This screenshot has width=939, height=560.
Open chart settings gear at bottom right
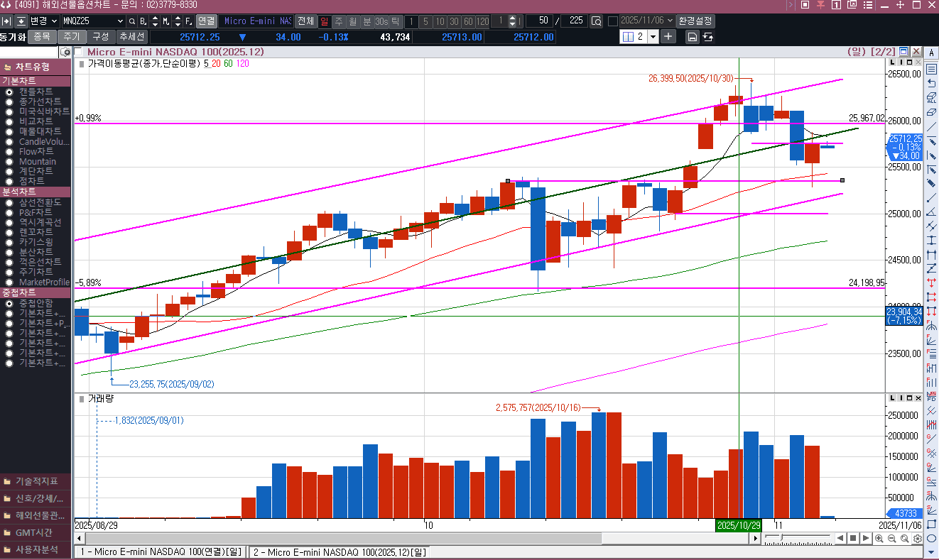918,539
